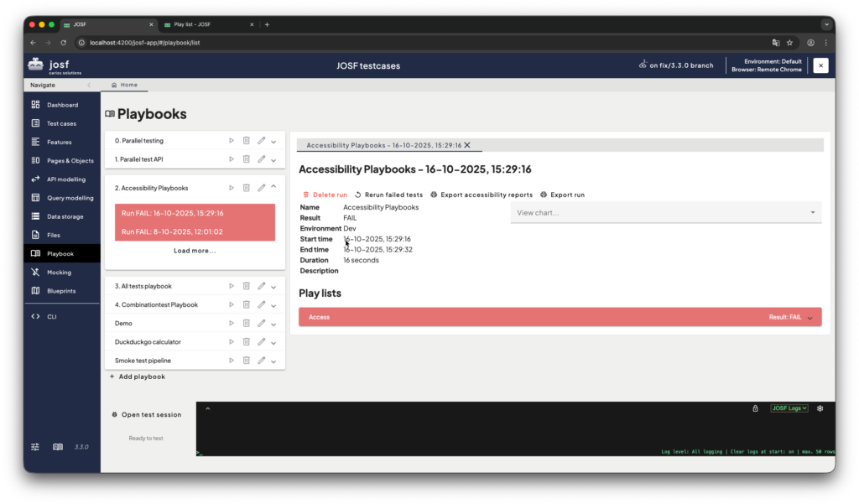Open documentation book icon in sidebar footer

coord(58,447)
